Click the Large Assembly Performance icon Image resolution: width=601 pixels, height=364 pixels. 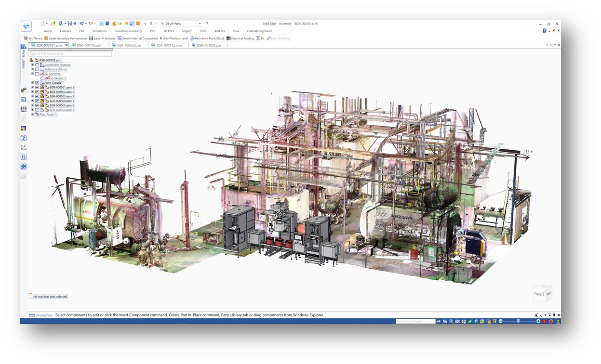tap(46, 39)
